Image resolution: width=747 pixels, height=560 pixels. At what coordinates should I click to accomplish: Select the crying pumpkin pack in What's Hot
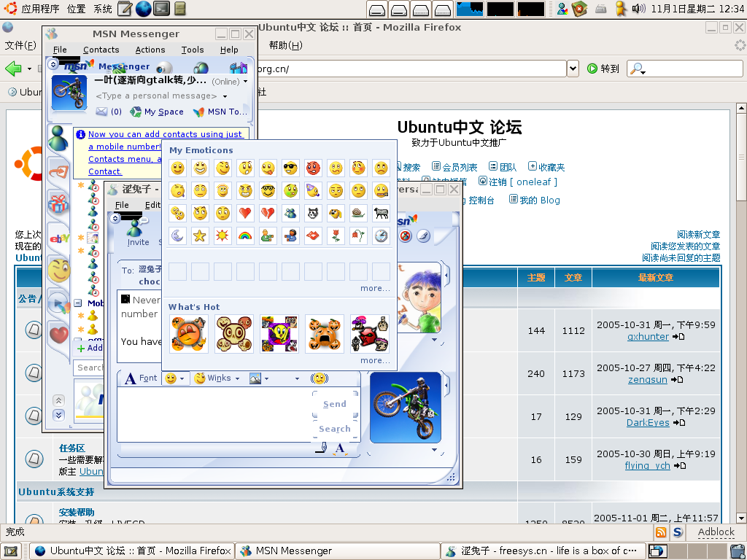pyautogui.click(x=325, y=334)
